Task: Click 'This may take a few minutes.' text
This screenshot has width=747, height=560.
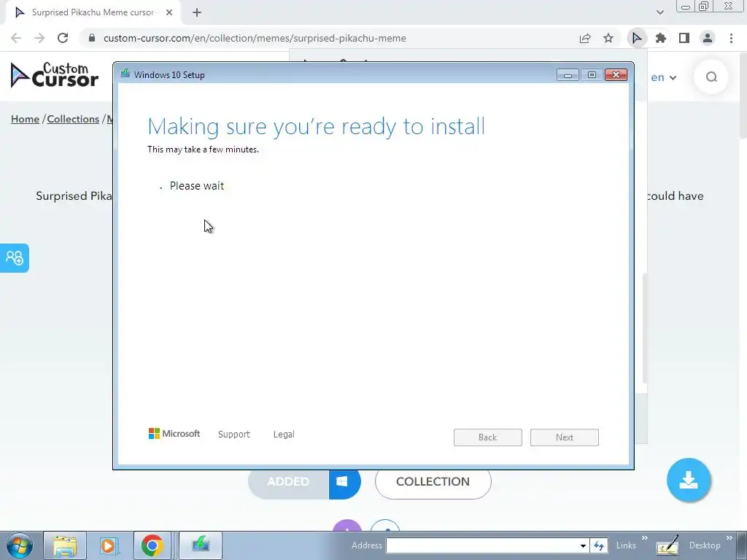Action: (203, 149)
